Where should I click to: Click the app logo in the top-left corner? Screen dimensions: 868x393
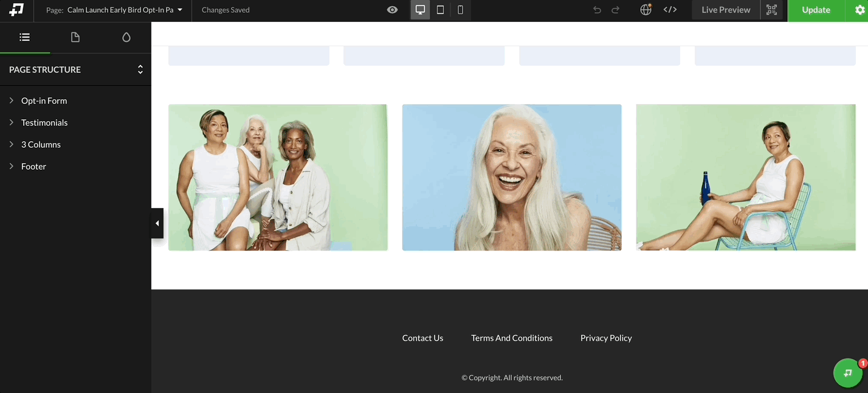coord(16,10)
